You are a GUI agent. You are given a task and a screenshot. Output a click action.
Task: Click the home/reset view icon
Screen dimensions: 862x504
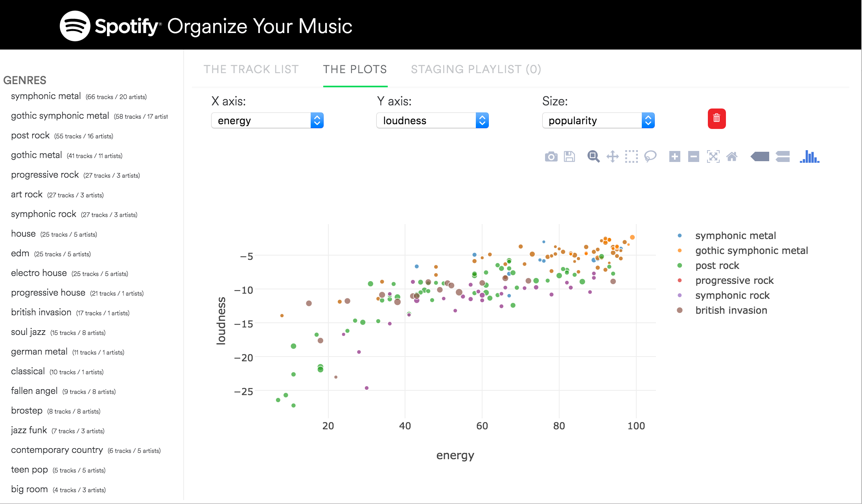[733, 157]
